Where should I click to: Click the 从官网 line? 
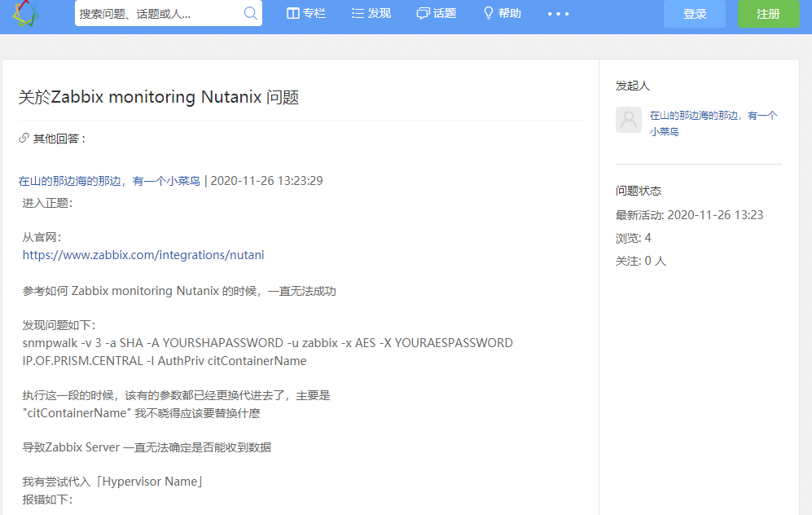tap(42, 237)
